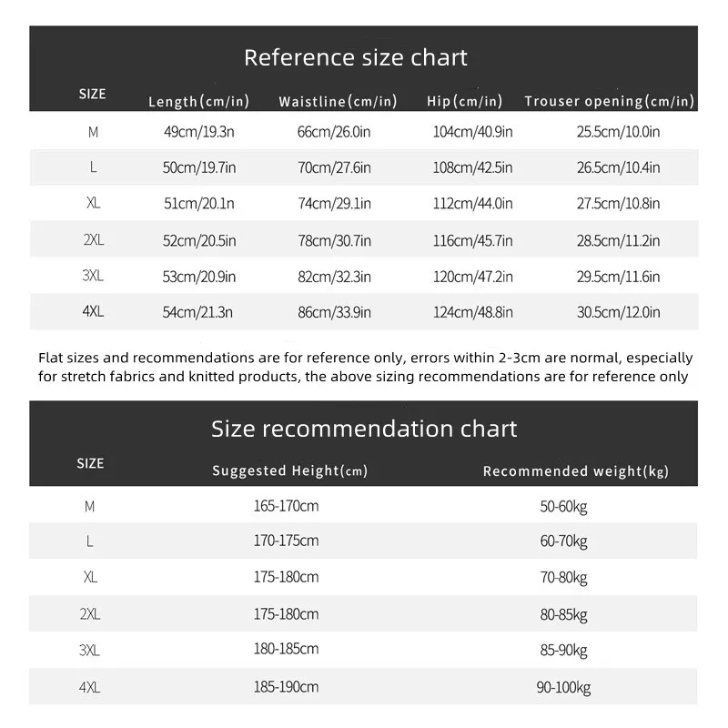Click the 85-90kg recommended weight cell
Image resolution: width=728 pixels, height=728 pixels.
tap(563, 651)
